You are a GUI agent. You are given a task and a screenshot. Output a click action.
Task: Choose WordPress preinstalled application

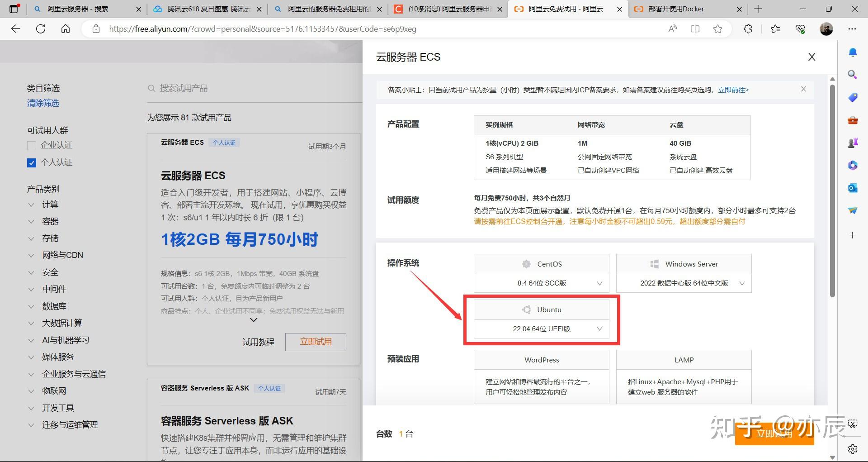point(542,377)
